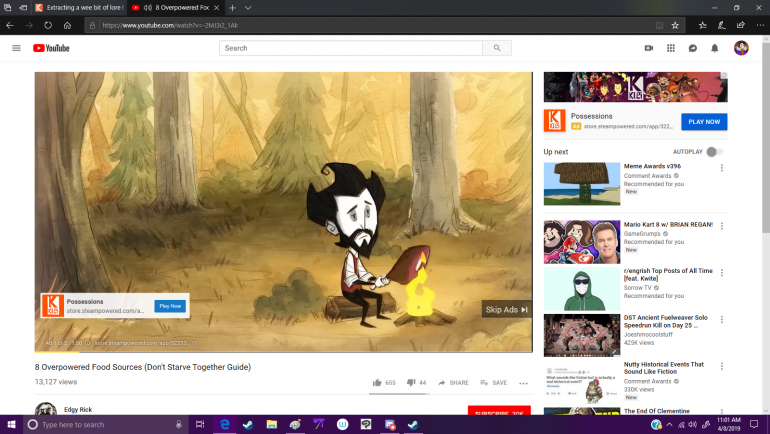Open the Meme Awards v396 thumbnail
This screenshot has width=770, height=434.
point(581,184)
